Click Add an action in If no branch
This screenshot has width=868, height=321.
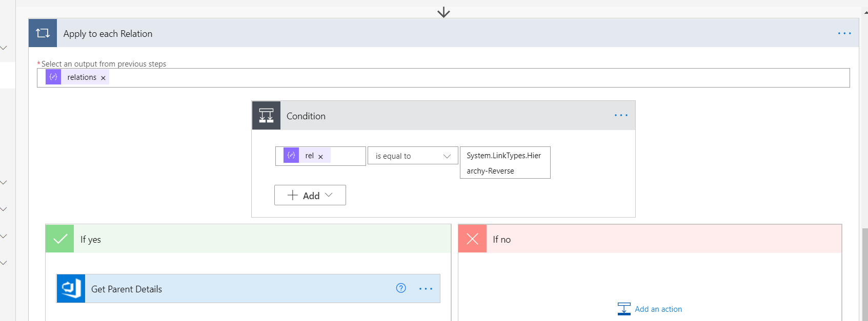click(650, 309)
